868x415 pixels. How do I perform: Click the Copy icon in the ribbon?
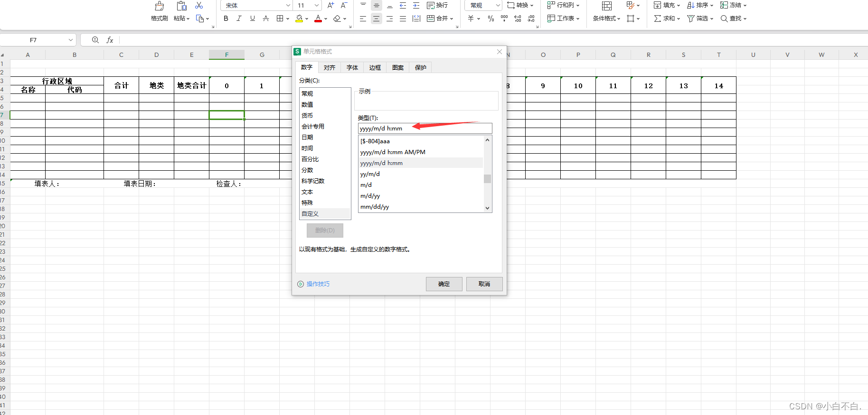[x=200, y=18]
